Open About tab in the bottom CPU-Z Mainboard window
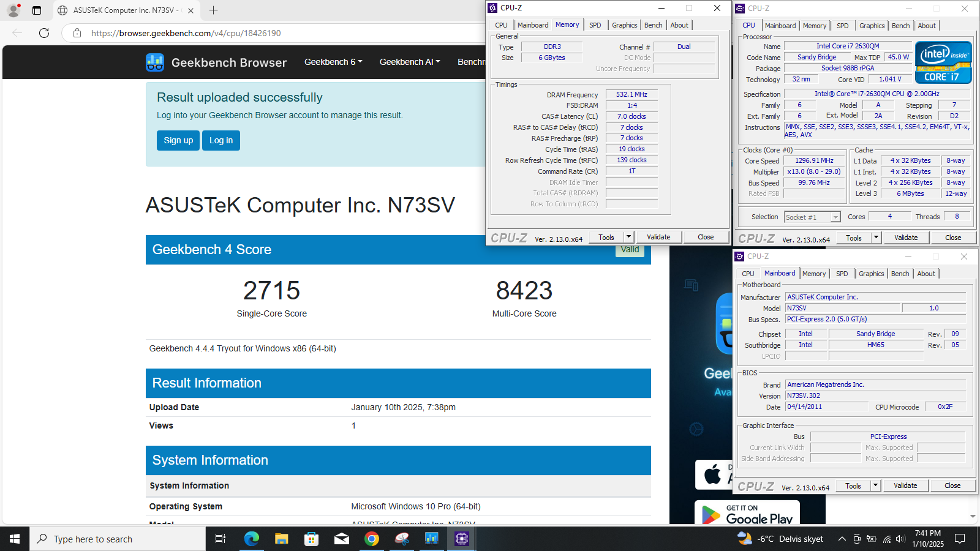Image resolution: width=980 pixels, height=551 pixels. point(926,274)
